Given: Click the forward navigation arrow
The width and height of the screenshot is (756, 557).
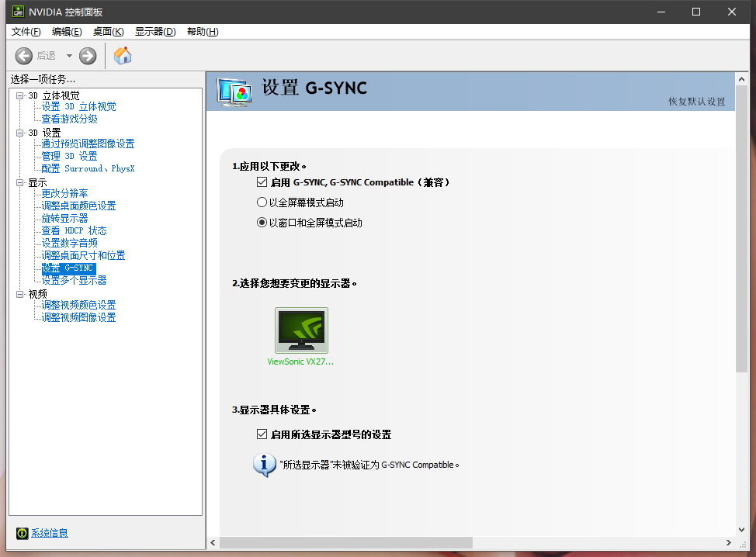Looking at the screenshot, I should pyautogui.click(x=87, y=55).
